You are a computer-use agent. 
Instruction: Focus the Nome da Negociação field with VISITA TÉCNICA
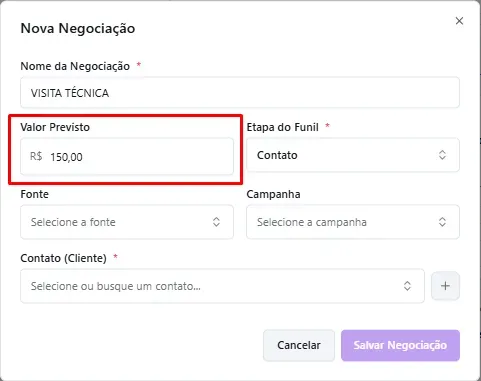click(x=240, y=93)
